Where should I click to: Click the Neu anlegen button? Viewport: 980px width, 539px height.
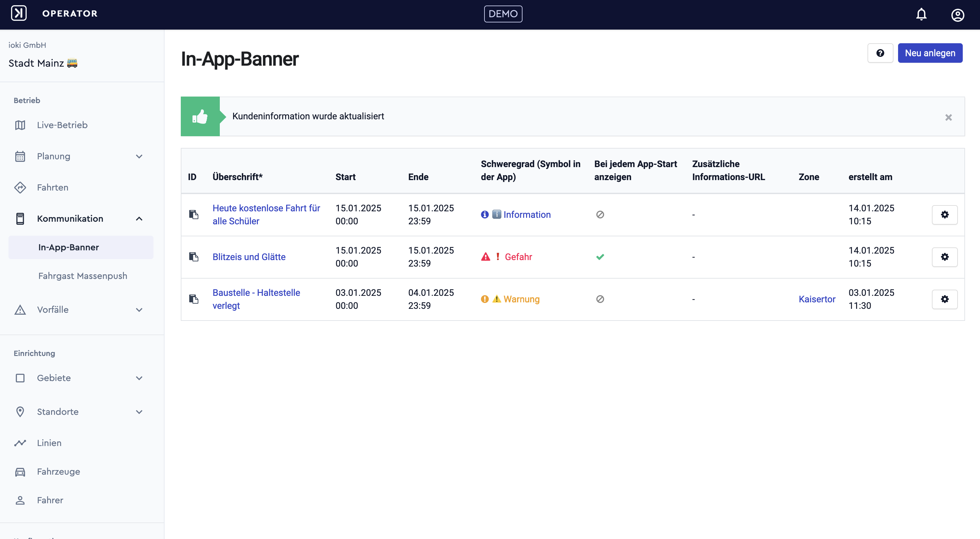[930, 53]
